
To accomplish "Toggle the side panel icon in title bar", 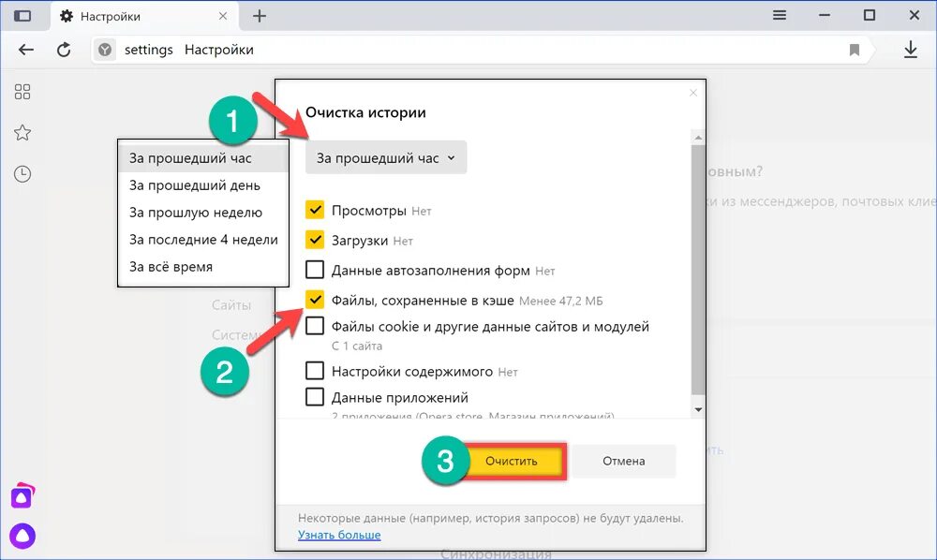I will coord(22,16).
